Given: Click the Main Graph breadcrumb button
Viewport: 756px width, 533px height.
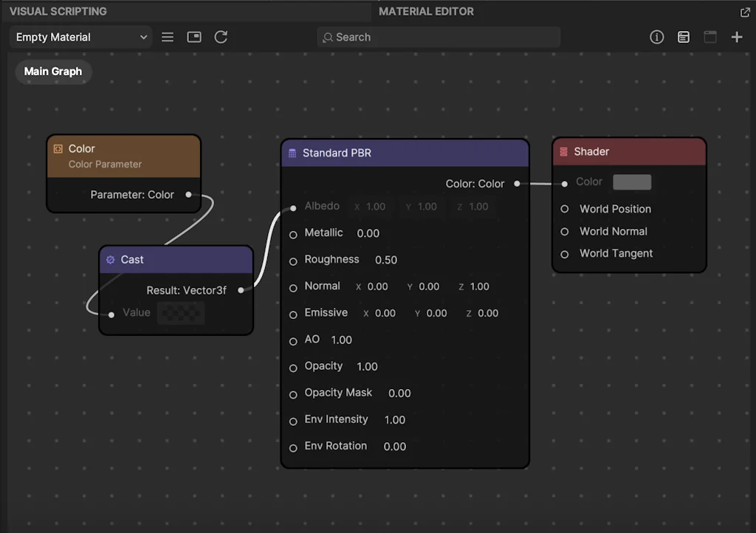Looking at the screenshot, I should (x=52, y=72).
